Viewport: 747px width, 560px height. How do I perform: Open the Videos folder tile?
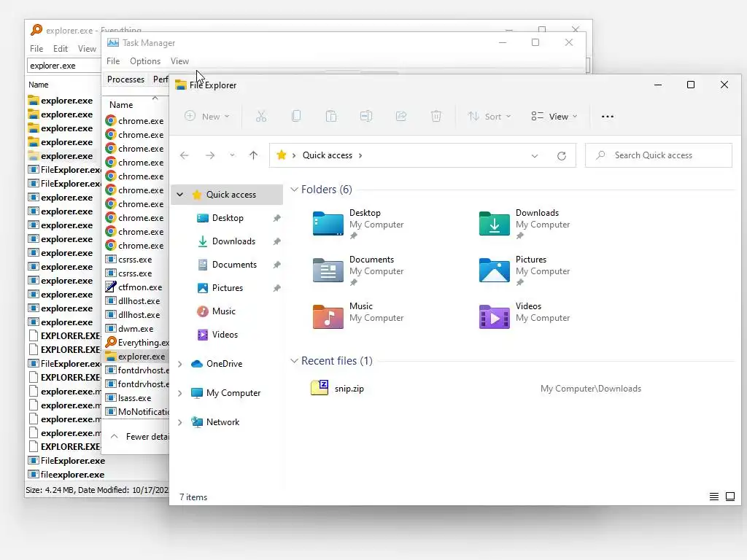point(525,316)
